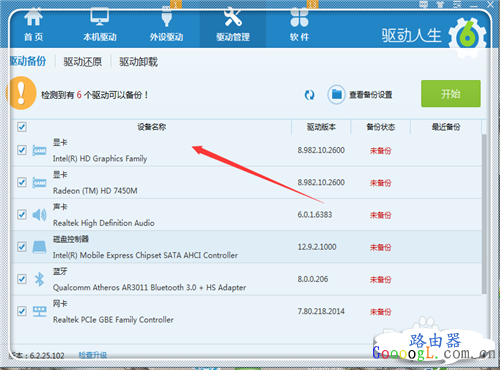Uncheck Qualcomm Atheros Bluetooth checkbox
The image size is (500, 370).
pos(22,279)
